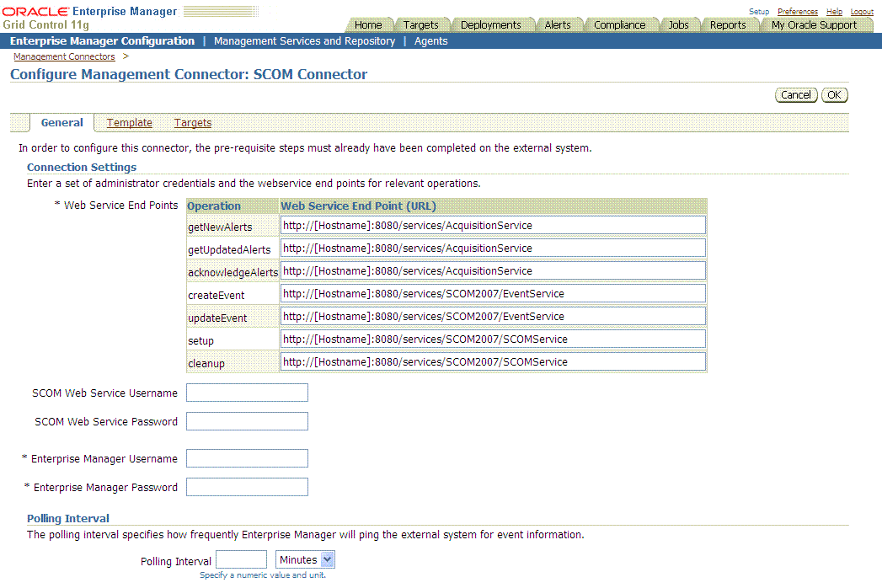Go to the Reports tab
Viewport: 882px width, 588px height.
point(727,24)
